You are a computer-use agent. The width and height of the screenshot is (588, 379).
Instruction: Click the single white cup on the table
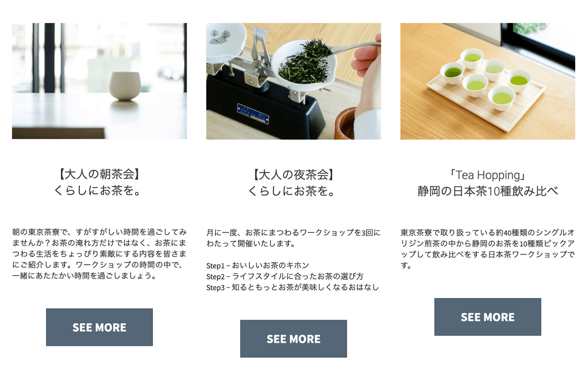coord(124,86)
